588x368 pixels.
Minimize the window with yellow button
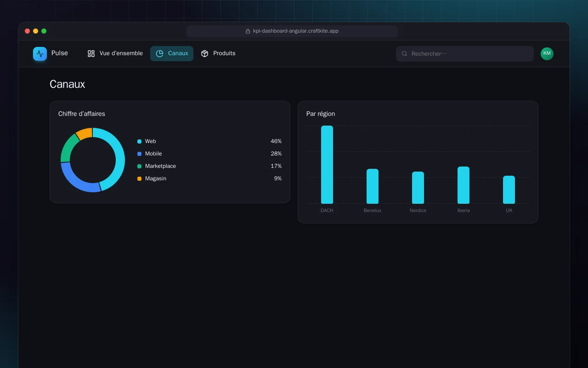click(x=36, y=31)
